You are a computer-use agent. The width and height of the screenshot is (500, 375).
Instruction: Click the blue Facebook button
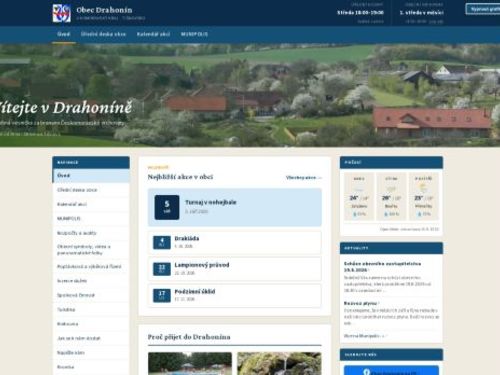pos(391,370)
